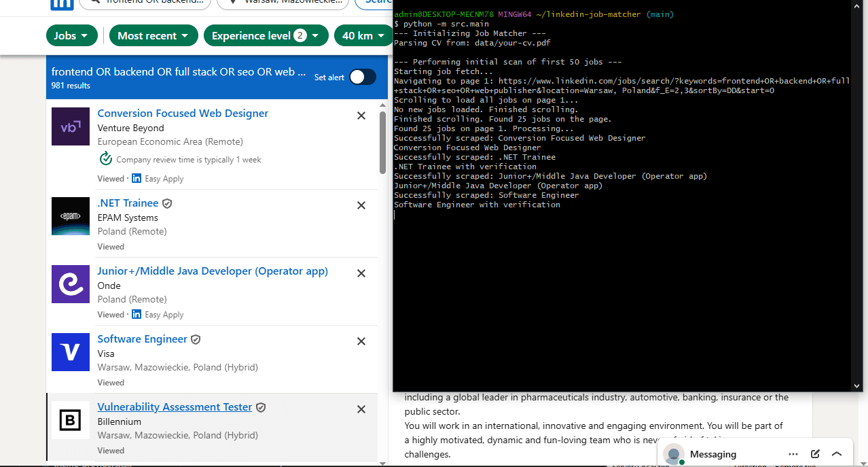Dismiss the Conversion Focused Web Designer job

click(361, 116)
